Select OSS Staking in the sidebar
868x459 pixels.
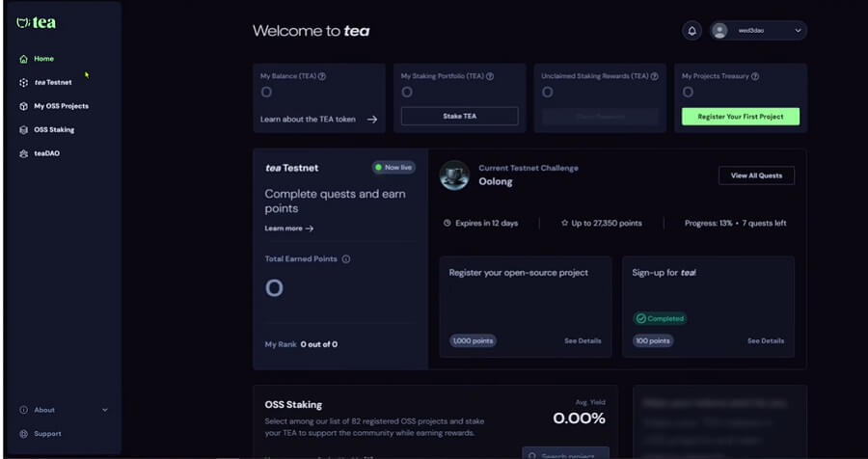(54, 130)
